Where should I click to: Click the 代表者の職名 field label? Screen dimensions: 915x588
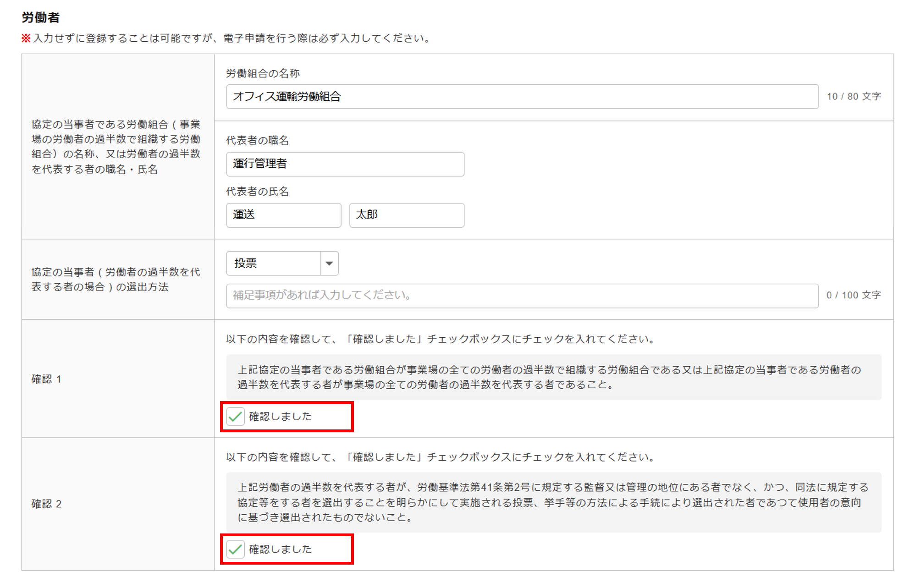tap(257, 141)
